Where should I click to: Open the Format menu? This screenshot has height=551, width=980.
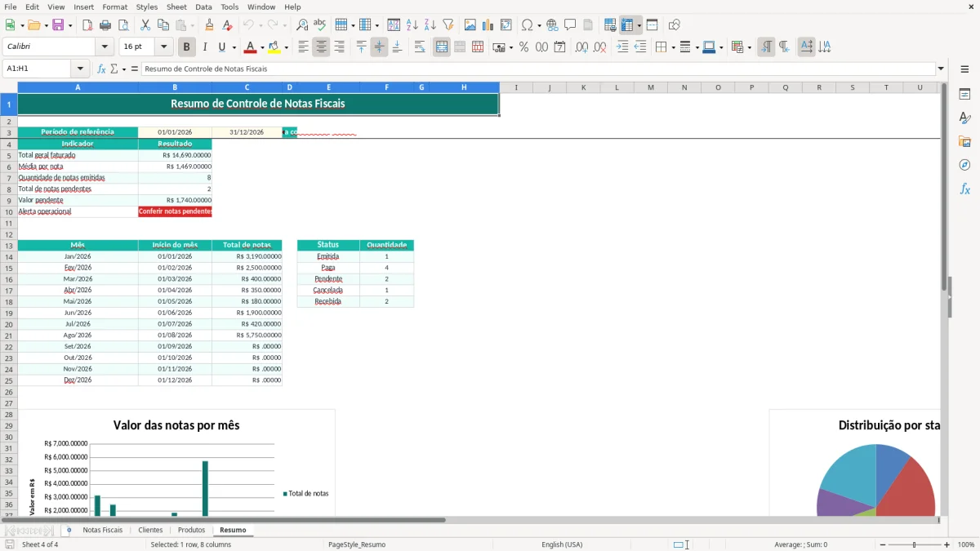114,7
